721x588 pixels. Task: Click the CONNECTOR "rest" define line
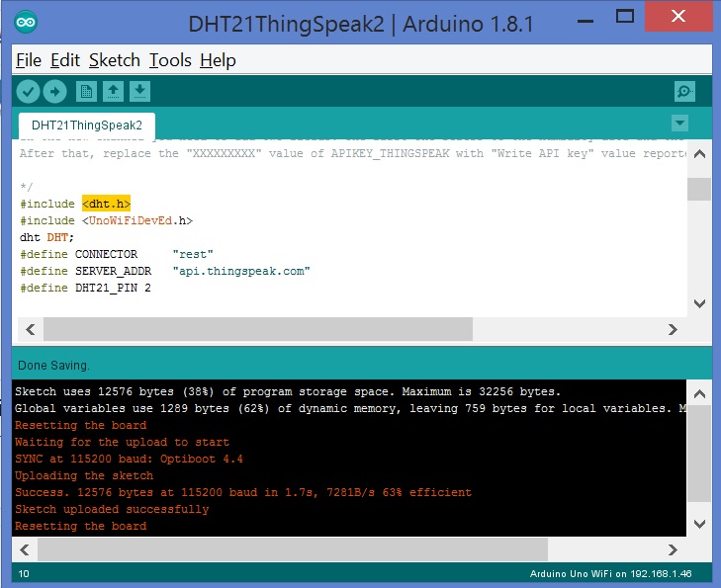point(117,254)
